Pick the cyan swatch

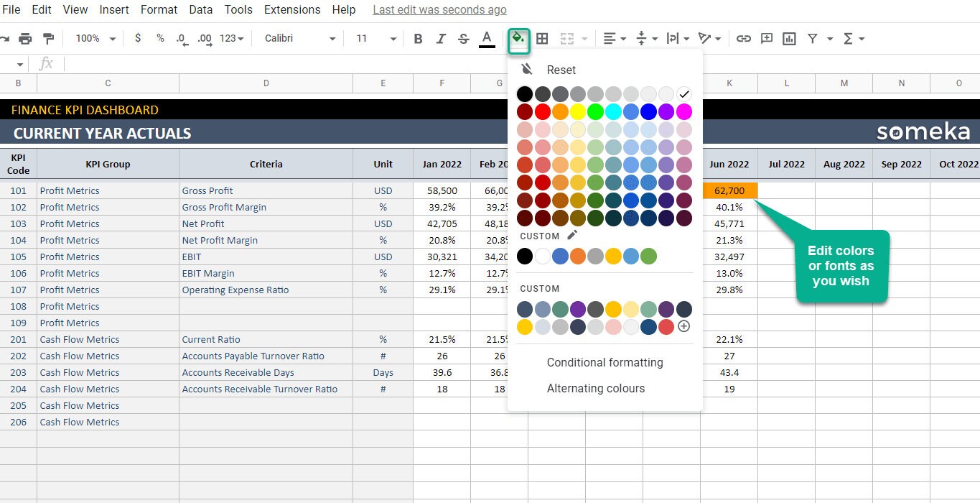tap(613, 111)
